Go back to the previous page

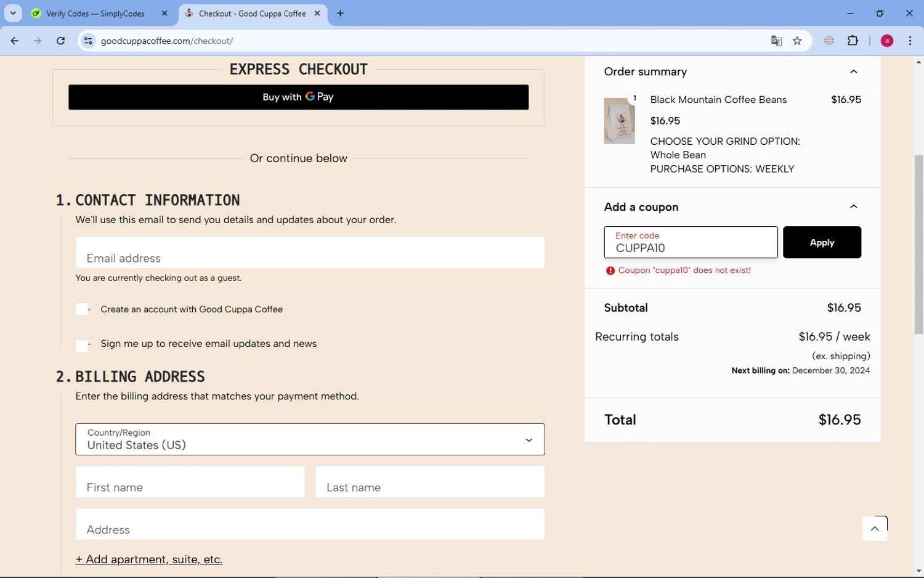click(15, 41)
